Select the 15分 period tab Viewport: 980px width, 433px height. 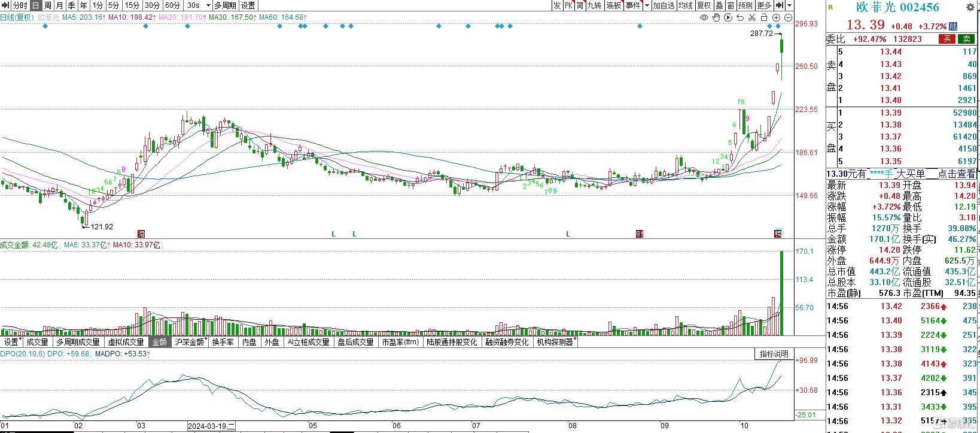click(x=132, y=5)
